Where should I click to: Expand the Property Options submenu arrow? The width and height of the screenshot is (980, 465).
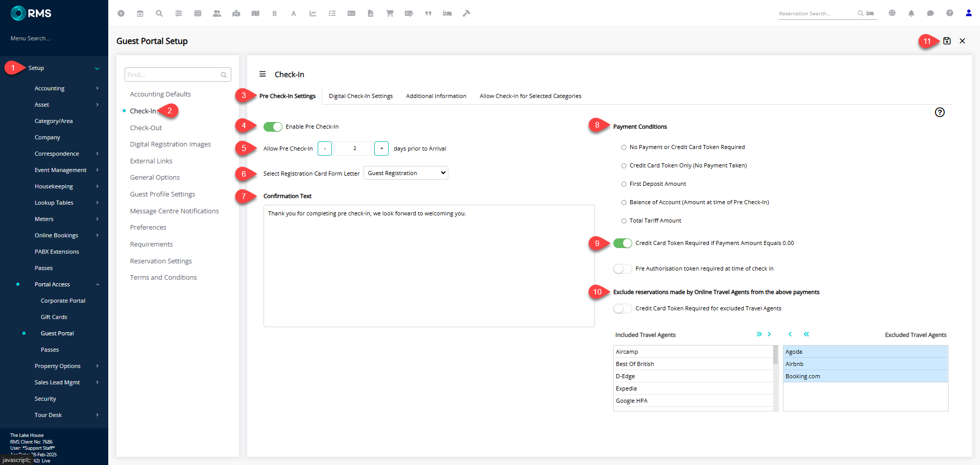pyautogui.click(x=97, y=366)
